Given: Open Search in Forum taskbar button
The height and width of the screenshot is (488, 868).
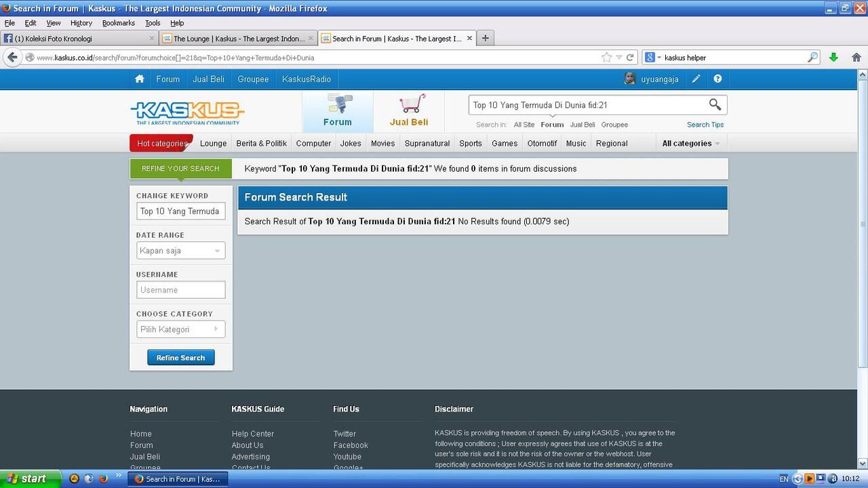Looking at the screenshot, I should (178, 479).
